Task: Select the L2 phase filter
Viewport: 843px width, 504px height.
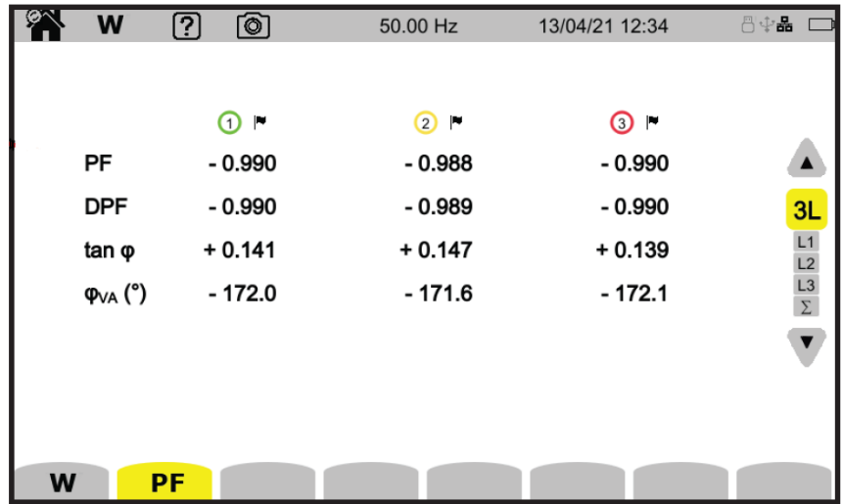Action: click(x=807, y=263)
